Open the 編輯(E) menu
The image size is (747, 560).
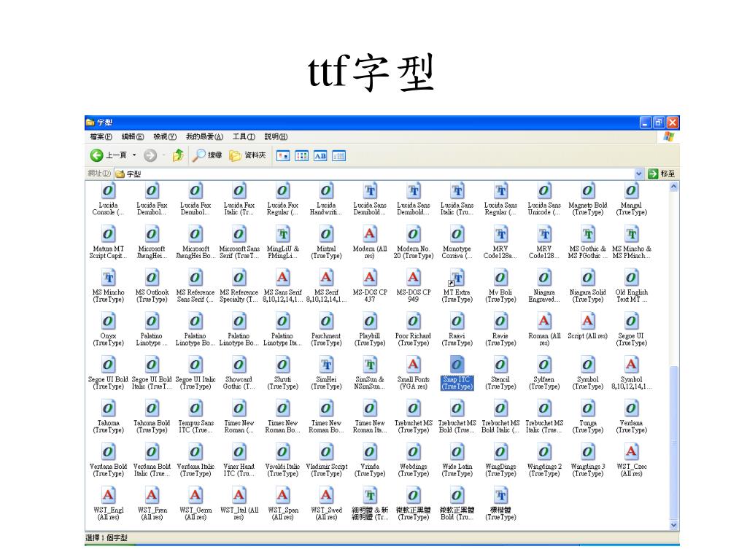point(133,136)
